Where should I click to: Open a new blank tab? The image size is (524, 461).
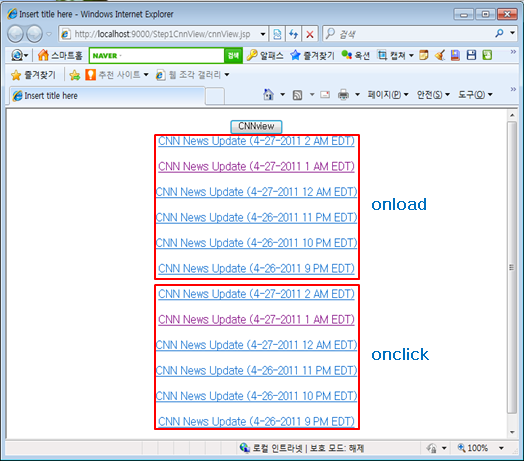215,96
